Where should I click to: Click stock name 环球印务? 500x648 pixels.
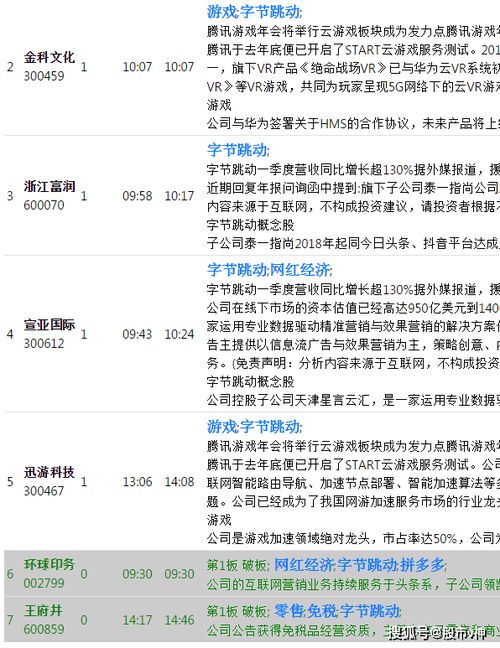49,565
